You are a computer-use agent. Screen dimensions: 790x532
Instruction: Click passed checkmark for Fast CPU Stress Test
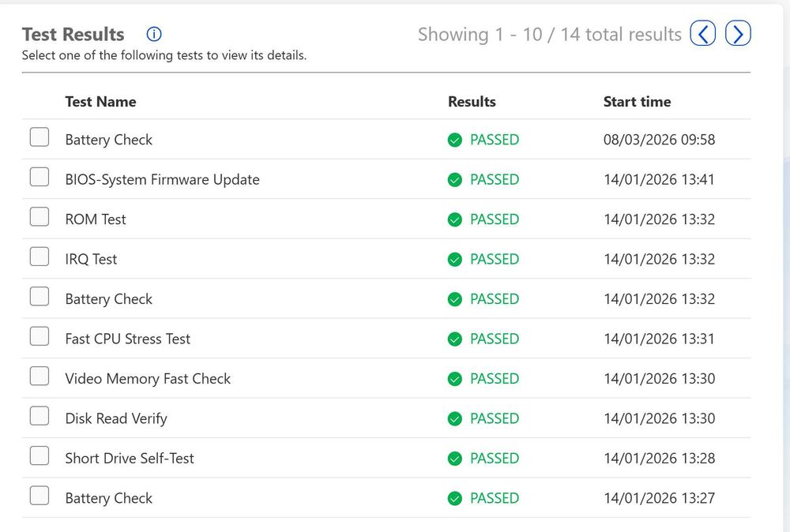point(454,339)
